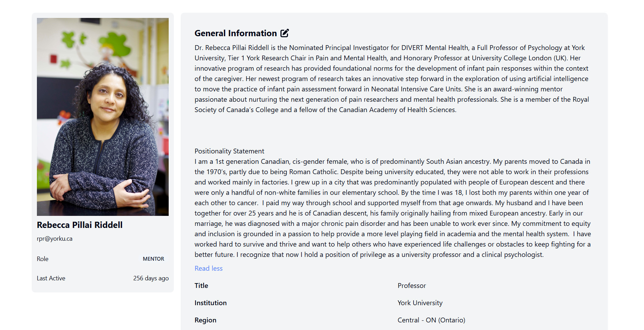Click the Title field label
Screen dimensions: 644x330
[201, 286]
